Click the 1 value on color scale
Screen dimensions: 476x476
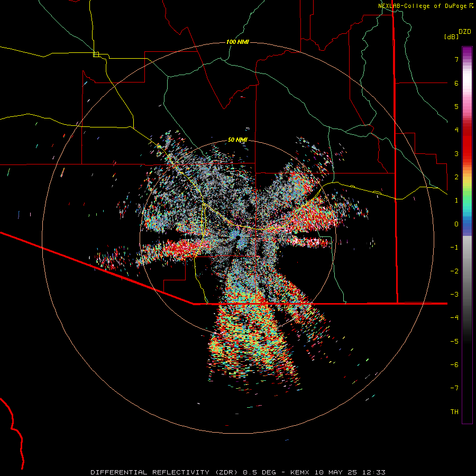(x=456, y=200)
